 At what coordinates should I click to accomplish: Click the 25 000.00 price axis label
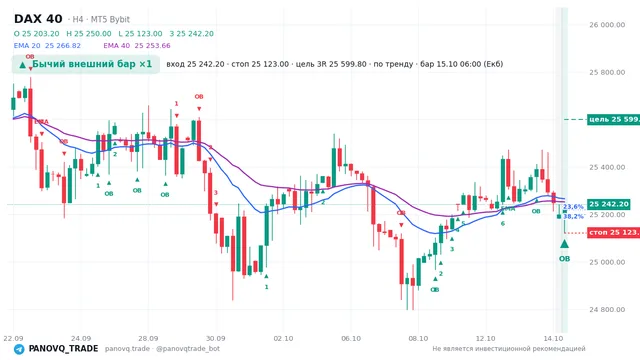click(x=607, y=262)
